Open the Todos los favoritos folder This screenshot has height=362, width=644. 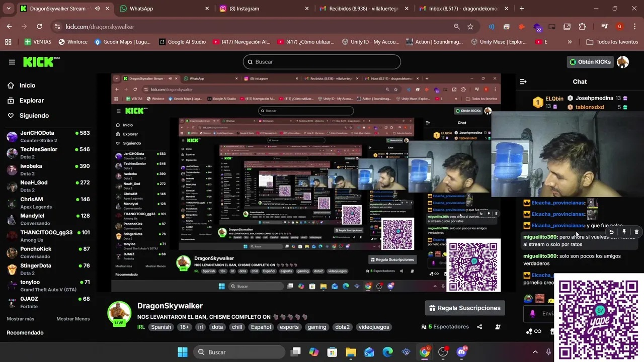(x=612, y=42)
